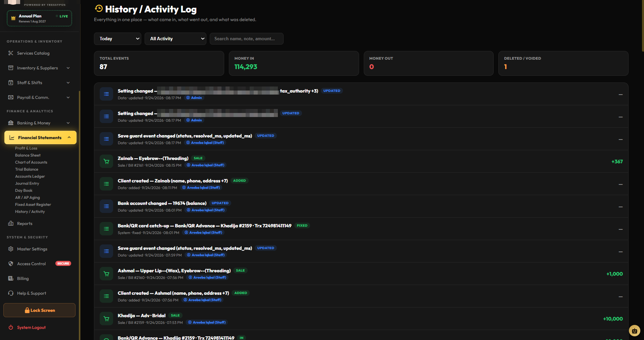This screenshot has width=644, height=340.
Task: Click the Master Settings gear icon
Action: tap(11, 249)
